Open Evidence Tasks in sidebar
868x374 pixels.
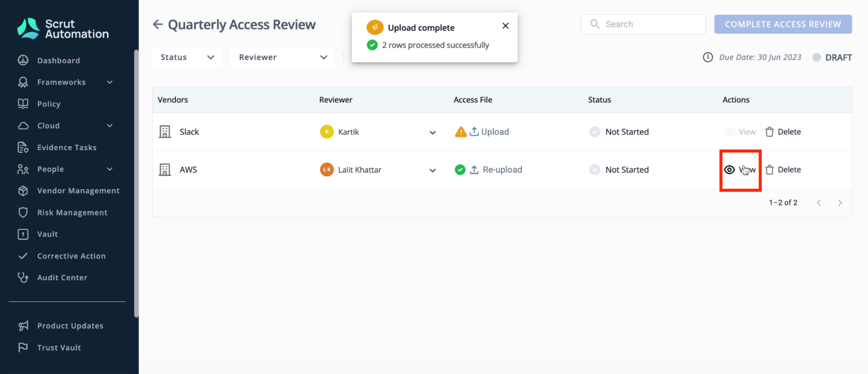tap(67, 147)
